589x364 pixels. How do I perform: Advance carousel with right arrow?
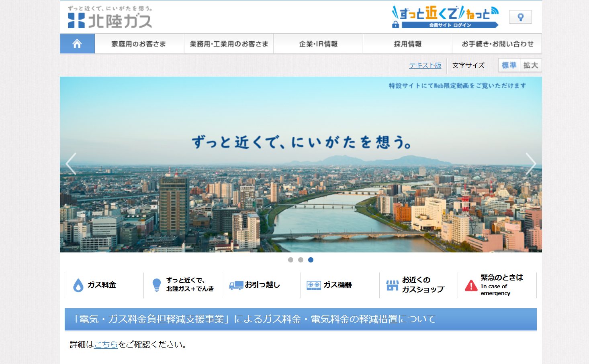coord(531,164)
